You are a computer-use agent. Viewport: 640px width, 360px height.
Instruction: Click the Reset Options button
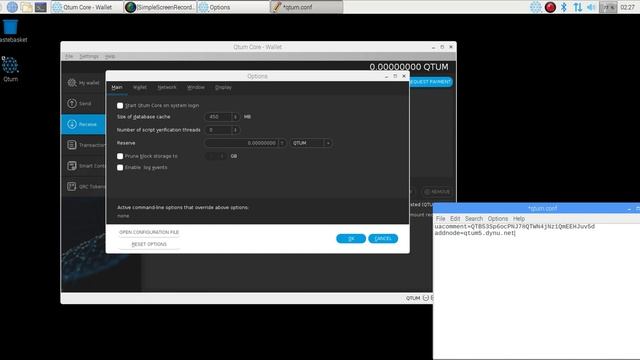coord(149,244)
